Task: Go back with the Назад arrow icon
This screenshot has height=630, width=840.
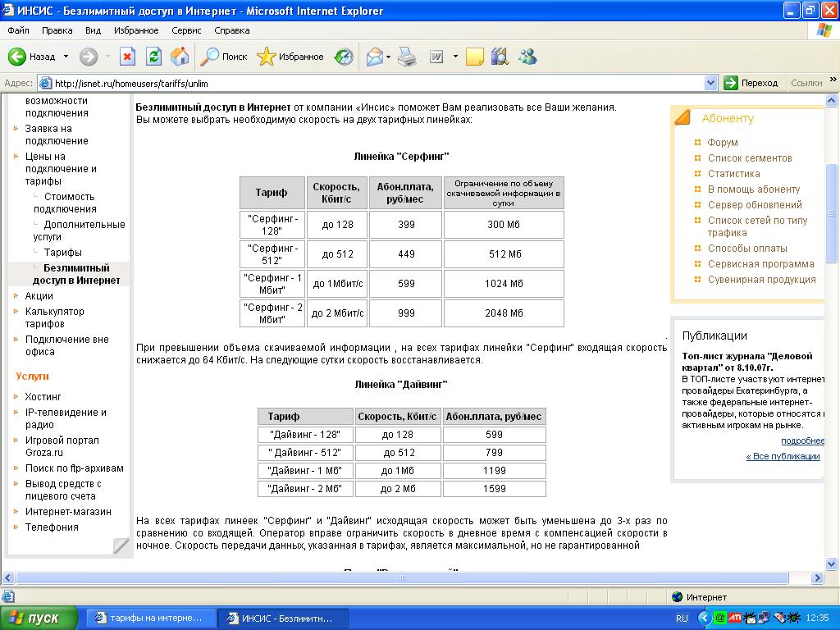Action: (x=16, y=57)
